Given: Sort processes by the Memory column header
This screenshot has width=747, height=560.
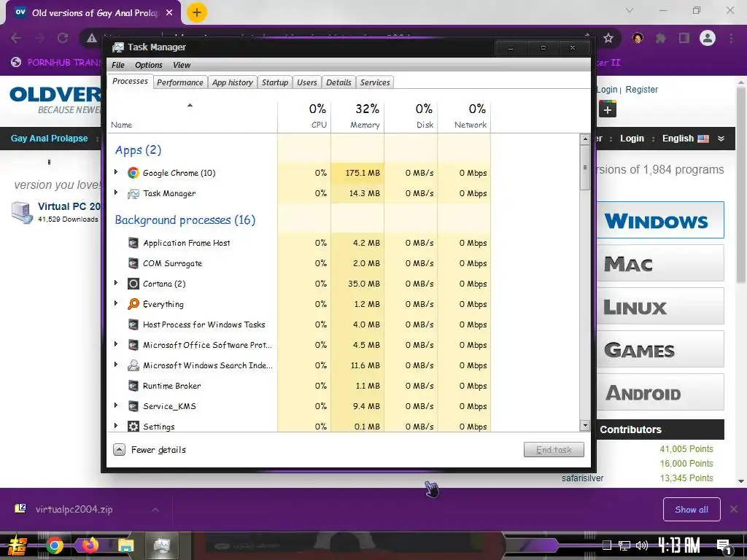Looking at the screenshot, I should [x=357, y=116].
